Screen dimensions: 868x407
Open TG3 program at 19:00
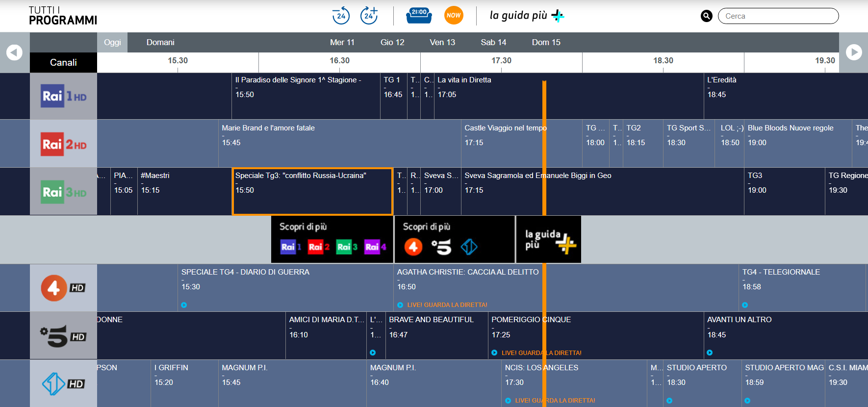pos(785,191)
